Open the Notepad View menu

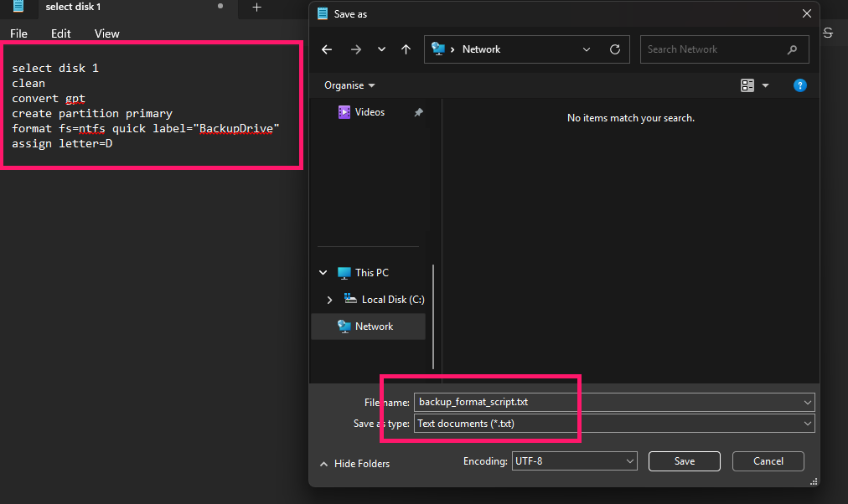(106, 33)
